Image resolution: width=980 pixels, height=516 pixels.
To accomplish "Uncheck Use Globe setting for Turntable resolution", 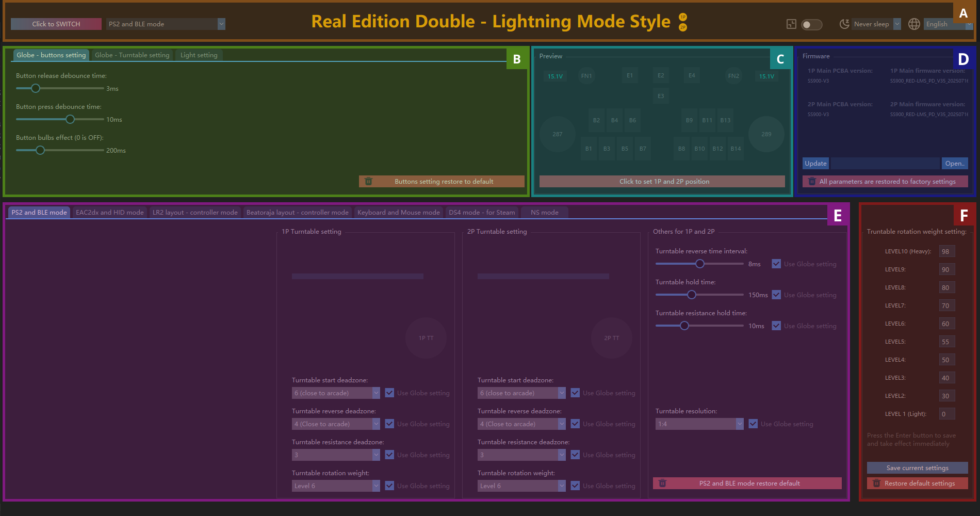I will [x=753, y=424].
